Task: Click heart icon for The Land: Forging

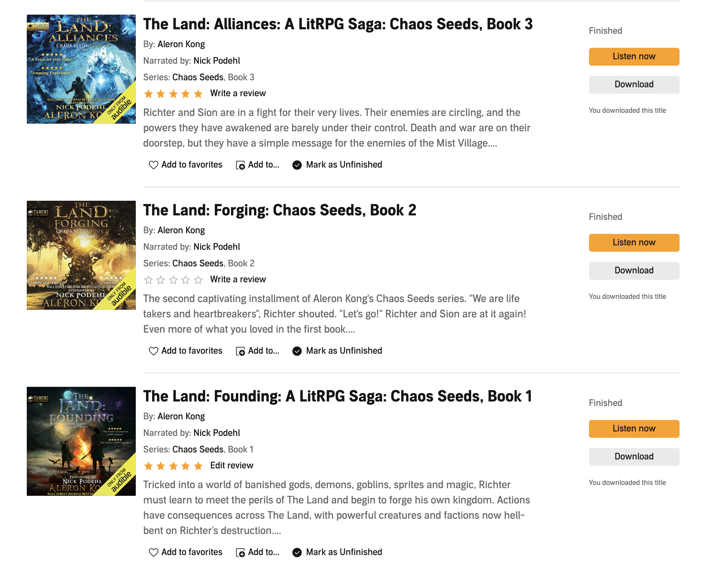Action: pyautogui.click(x=153, y=351)
